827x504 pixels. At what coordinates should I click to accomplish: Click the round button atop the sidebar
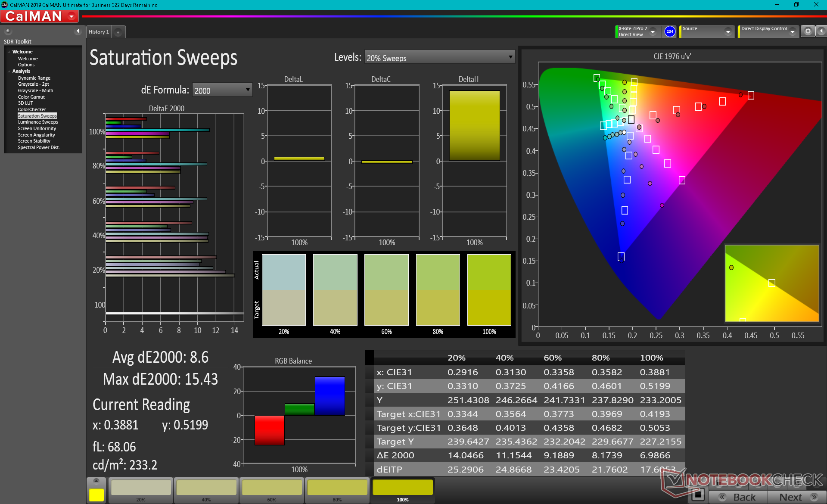pos(8,31)
